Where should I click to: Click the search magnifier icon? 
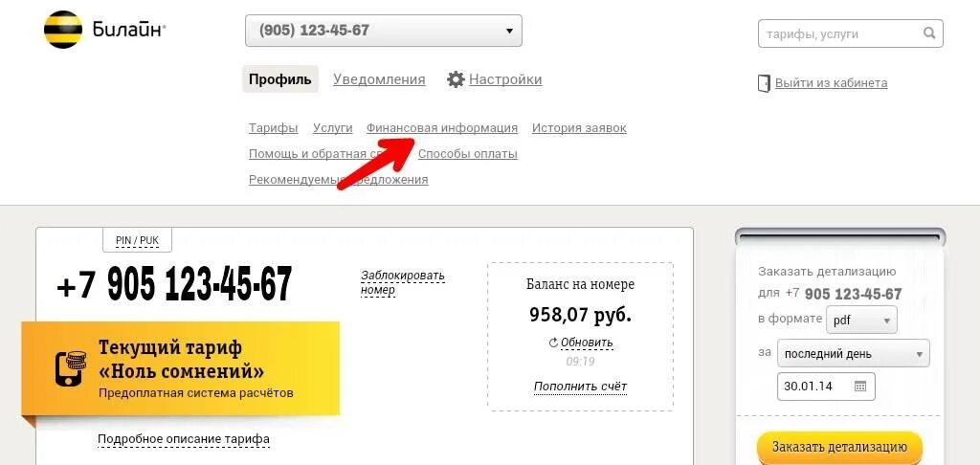(x=929, y=33)
